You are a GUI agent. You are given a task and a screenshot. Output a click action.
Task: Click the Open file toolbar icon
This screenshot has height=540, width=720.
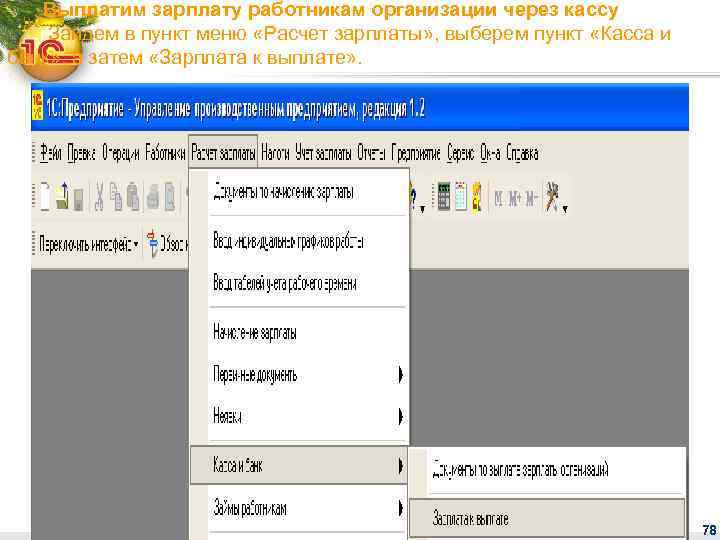click(62, 197)
